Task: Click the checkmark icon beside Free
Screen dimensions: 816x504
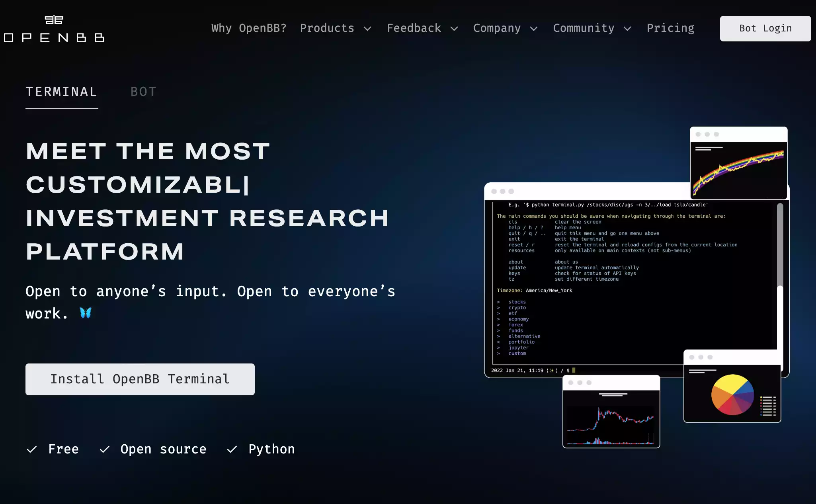Action: click(x=32, y=449)
